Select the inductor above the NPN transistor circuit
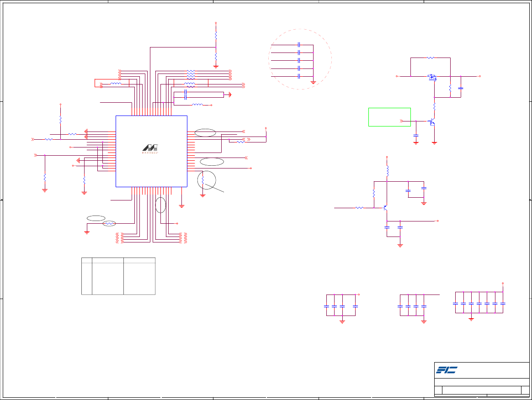This screenshot has width=532, height=400. tap(387, 171)
